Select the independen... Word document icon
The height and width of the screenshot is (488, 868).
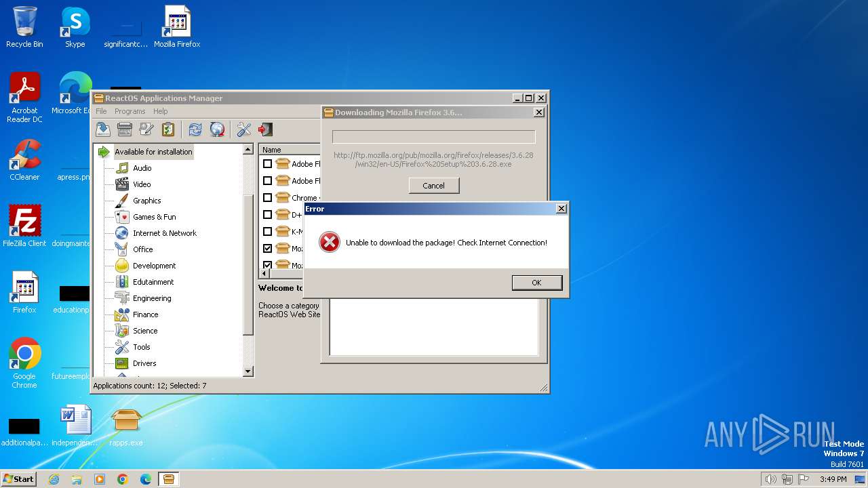pos(75,427)
